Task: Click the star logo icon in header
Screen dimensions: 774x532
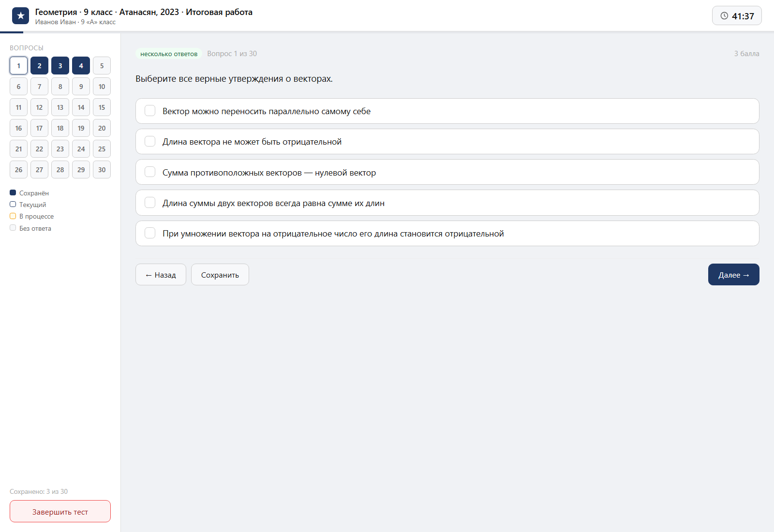Action: [x=20, y=16]
